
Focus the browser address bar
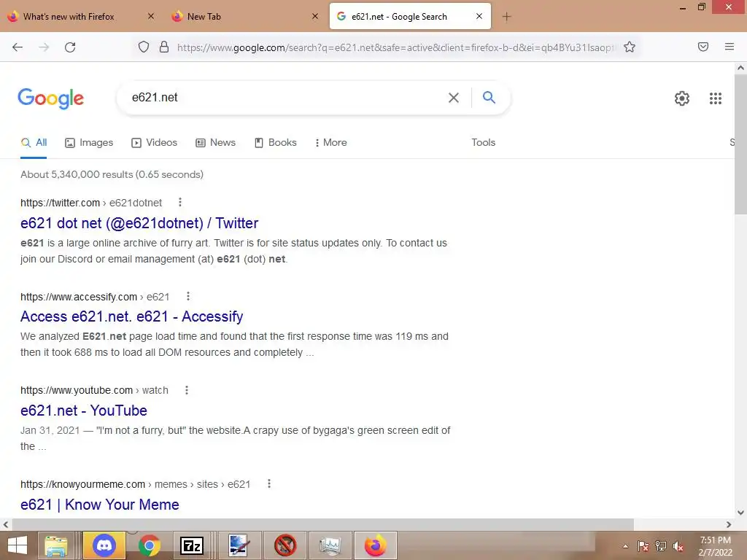(x=395, y=47)
